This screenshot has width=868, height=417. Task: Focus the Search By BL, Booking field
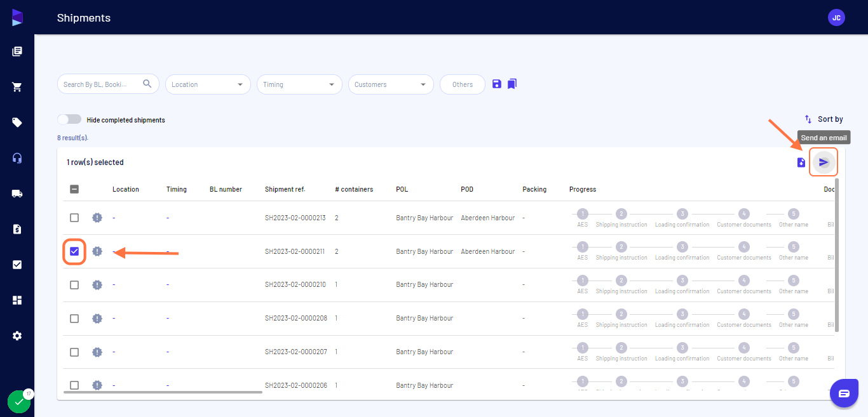click(108, 84)
